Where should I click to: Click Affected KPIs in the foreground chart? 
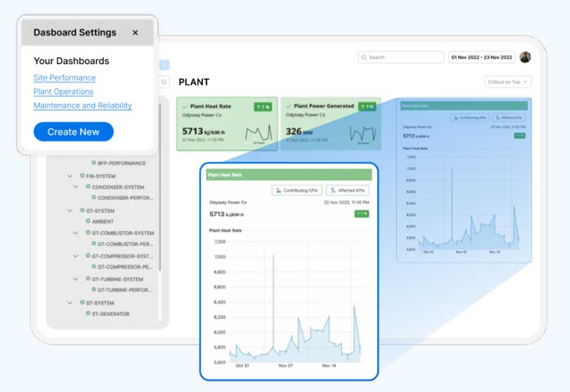coord(348,190)
